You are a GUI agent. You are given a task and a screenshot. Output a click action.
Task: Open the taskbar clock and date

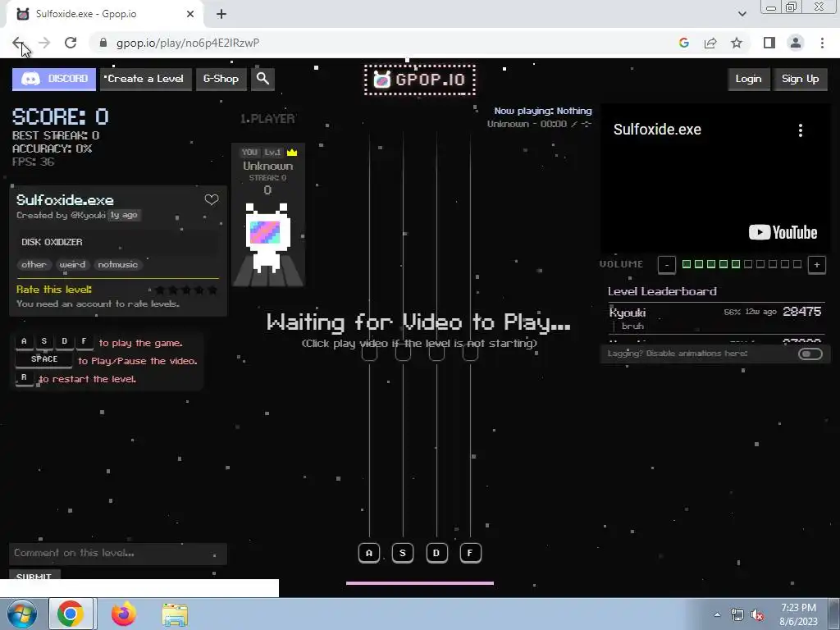tap(799, 614)
